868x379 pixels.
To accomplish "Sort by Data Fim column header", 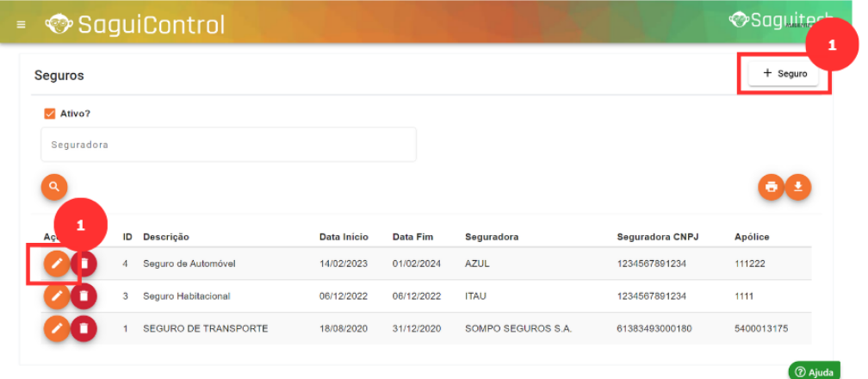I will (413, 237).
